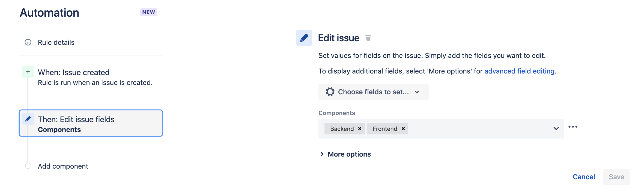
Task: Click the green plus trigger icon
Action: (28, 72)
